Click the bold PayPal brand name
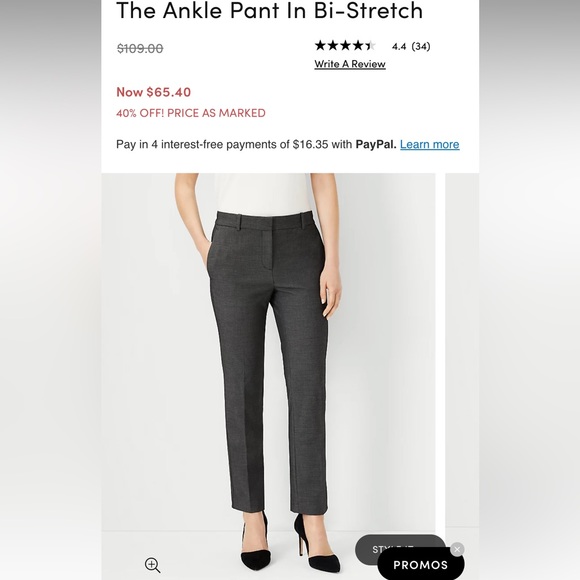This screenshot has height=580, width=580. point(376,144)
